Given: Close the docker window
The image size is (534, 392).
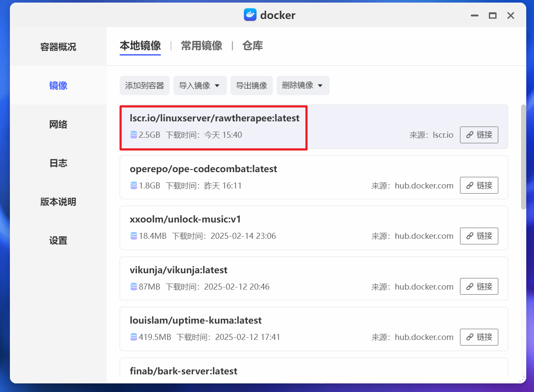Looking at the screenshot, I should point(511,15).
